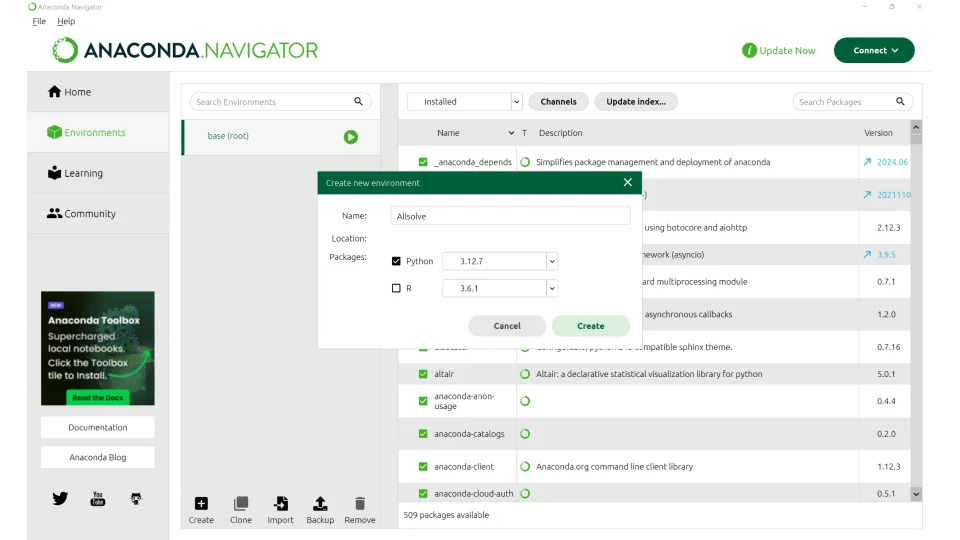Click the Create environment plus icon

201,504
